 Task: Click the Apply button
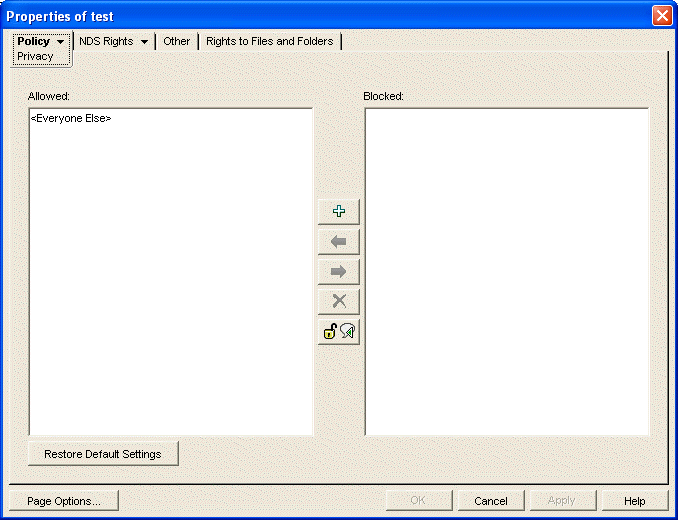click(561, 501)
